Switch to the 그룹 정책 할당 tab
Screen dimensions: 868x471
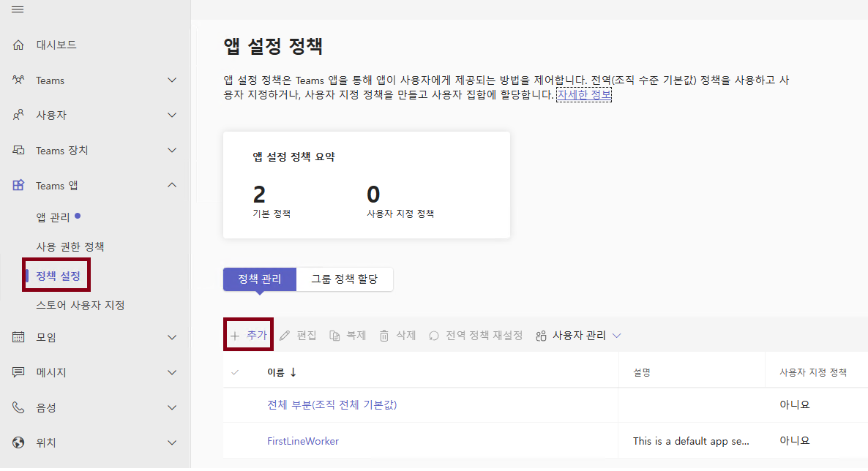point(344,279)
